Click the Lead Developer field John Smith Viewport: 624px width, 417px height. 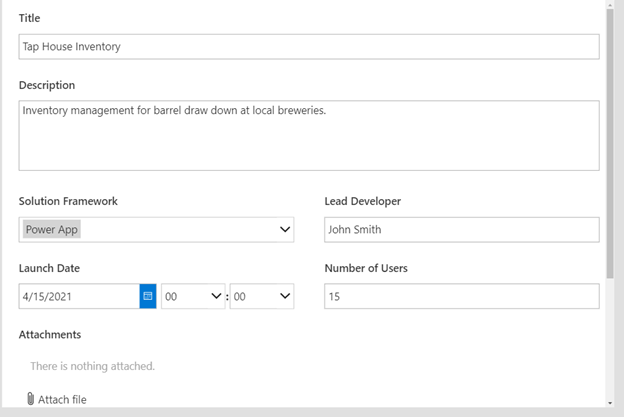point(462,230)
